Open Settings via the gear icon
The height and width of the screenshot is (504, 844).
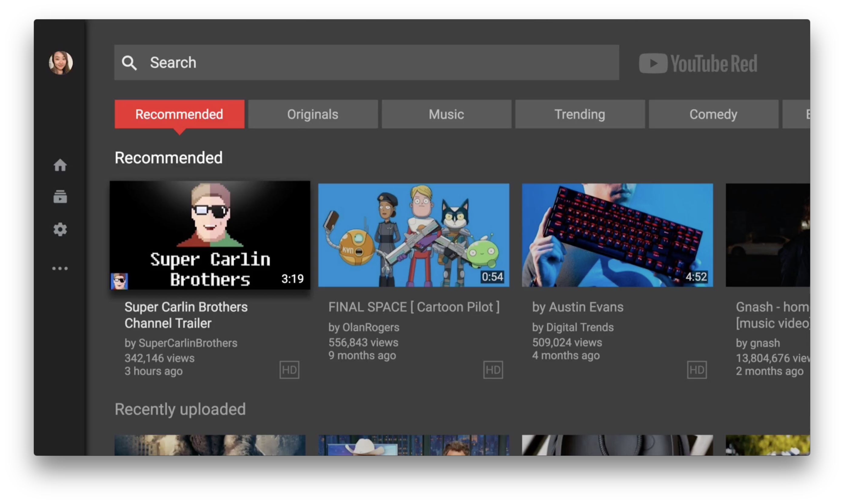[x=60, y=230]
